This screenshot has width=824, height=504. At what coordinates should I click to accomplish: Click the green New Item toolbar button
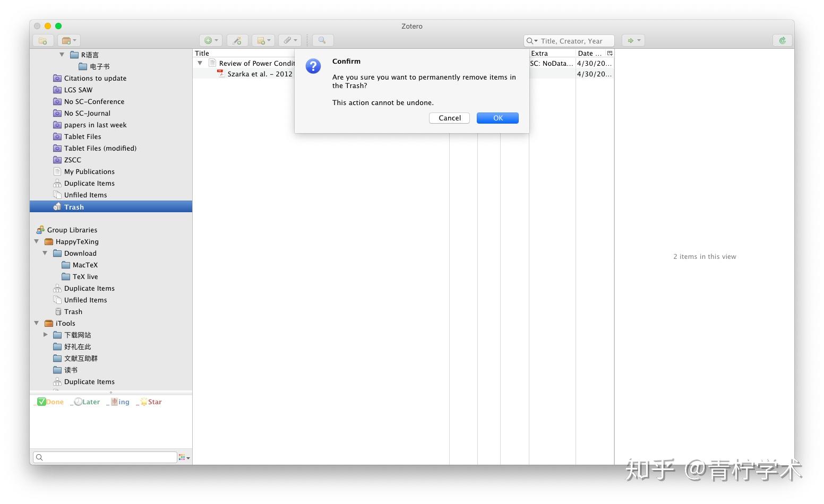click(x=211, y=40)
